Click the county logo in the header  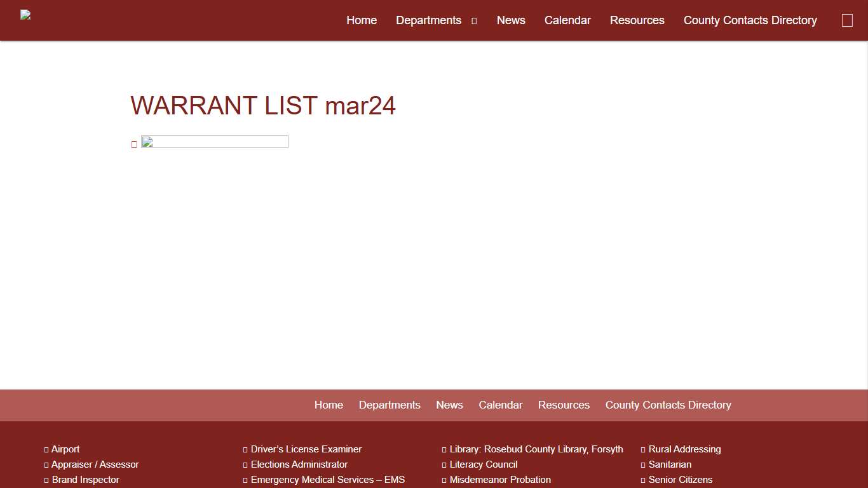click(25, 15)
